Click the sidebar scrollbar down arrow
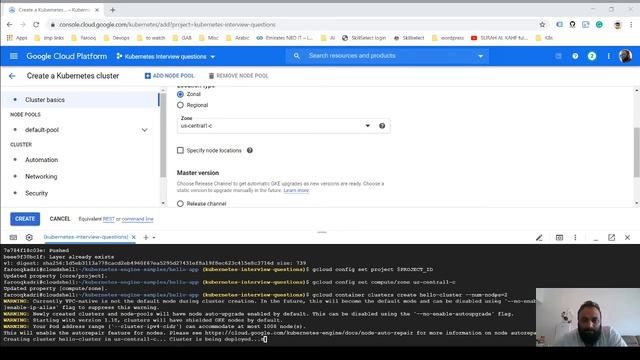The width and height of the screenshot is (640, 360). click(x=163, y=203)
